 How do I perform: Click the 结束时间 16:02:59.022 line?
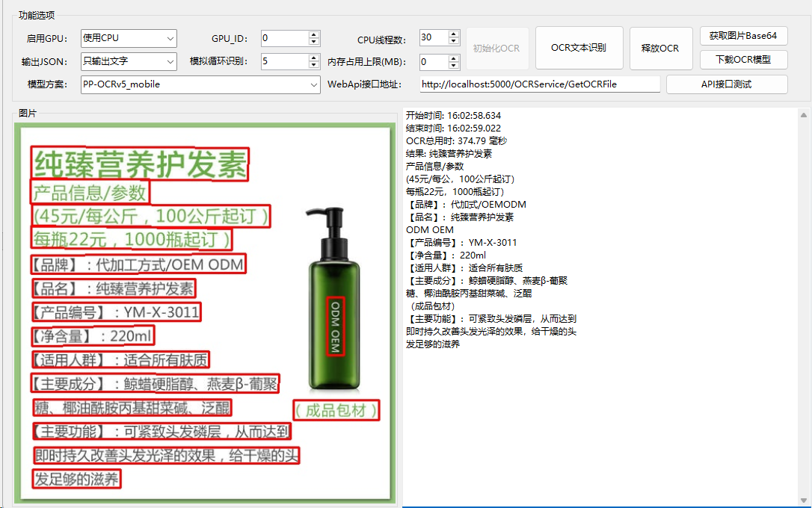click(x=453, y=128)
